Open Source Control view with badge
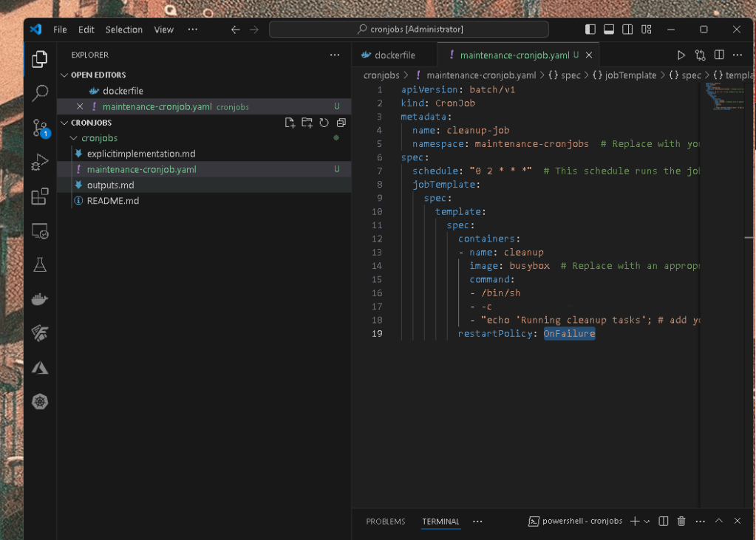Screen dimensions: 756x540 point(41,128)
